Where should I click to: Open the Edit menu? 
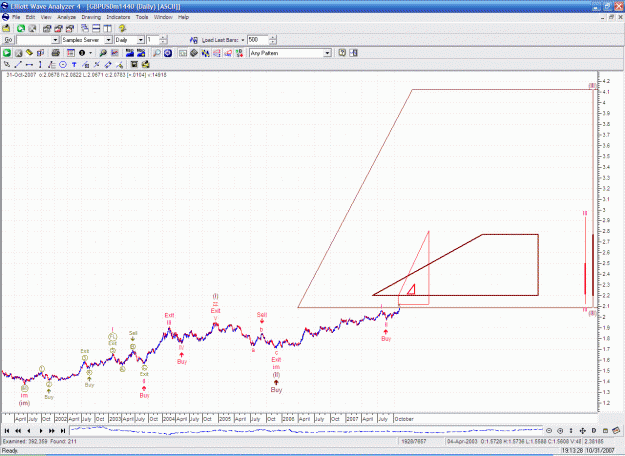click(x=30, y=17)
